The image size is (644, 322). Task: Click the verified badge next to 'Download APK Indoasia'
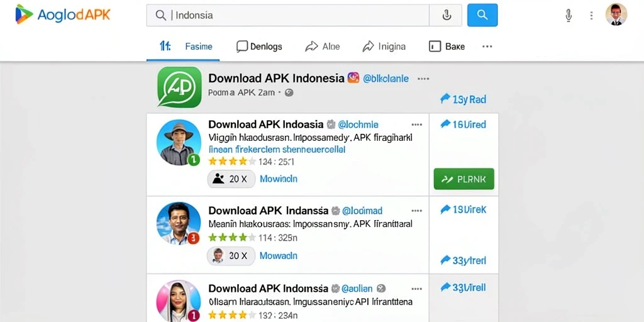pos(331,125)
